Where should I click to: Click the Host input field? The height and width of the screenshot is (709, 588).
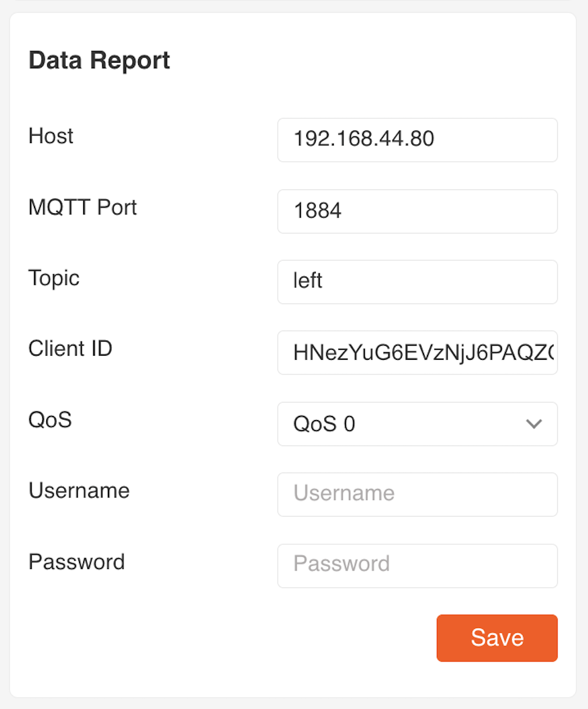417,140
